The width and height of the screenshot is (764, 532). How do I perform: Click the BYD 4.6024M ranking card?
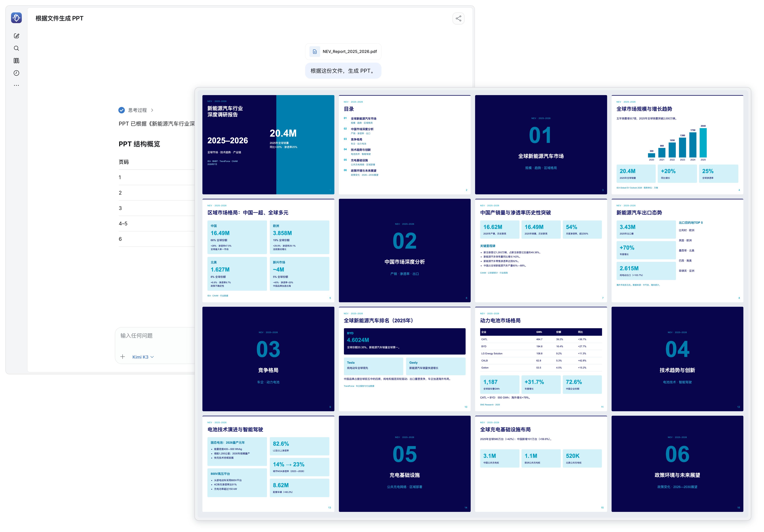(404, 341)
